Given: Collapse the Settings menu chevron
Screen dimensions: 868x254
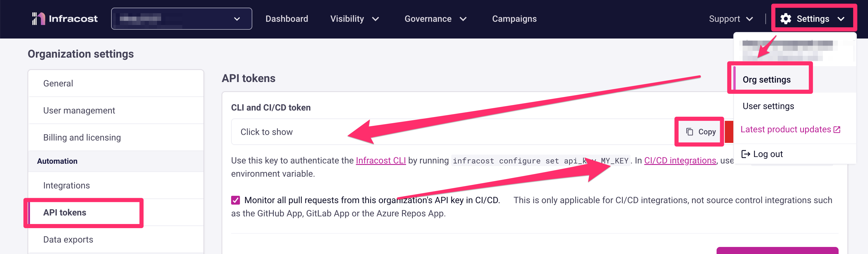Looking at the screenshot, I should pos(841,19).
